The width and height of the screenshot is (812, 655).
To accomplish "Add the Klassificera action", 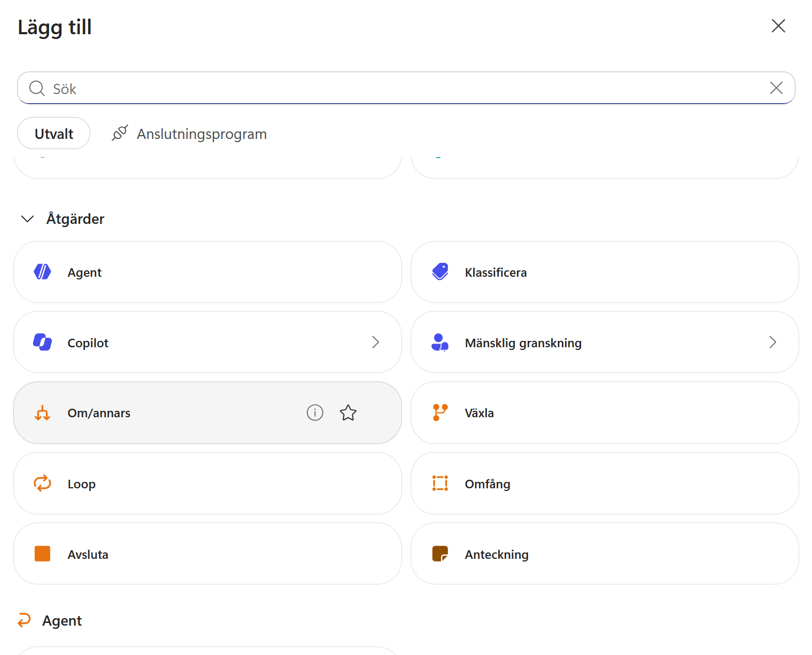I will coord(605,272).
